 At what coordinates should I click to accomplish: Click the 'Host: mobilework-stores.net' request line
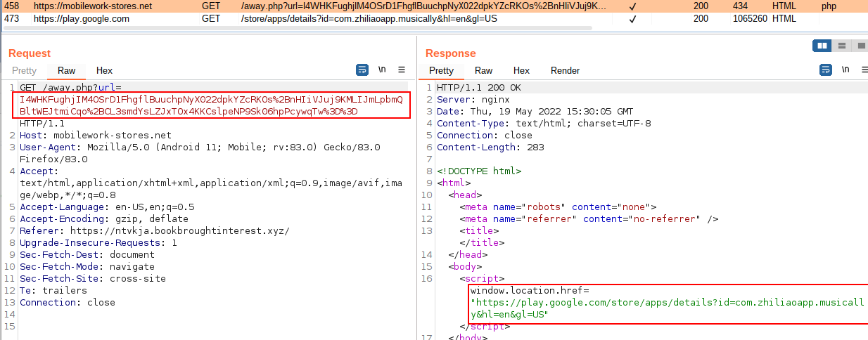point(96,136)
